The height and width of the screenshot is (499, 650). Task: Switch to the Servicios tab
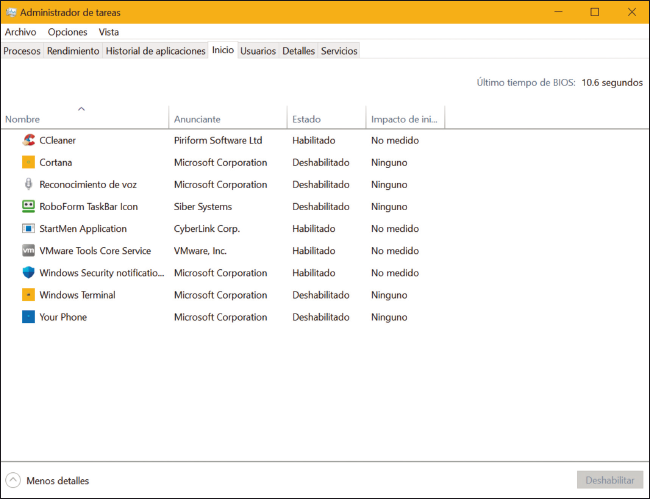339,51
